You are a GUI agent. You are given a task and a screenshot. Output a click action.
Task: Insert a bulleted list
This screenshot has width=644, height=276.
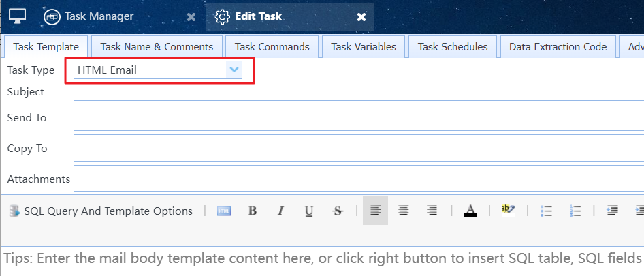[x=546, y=211]
